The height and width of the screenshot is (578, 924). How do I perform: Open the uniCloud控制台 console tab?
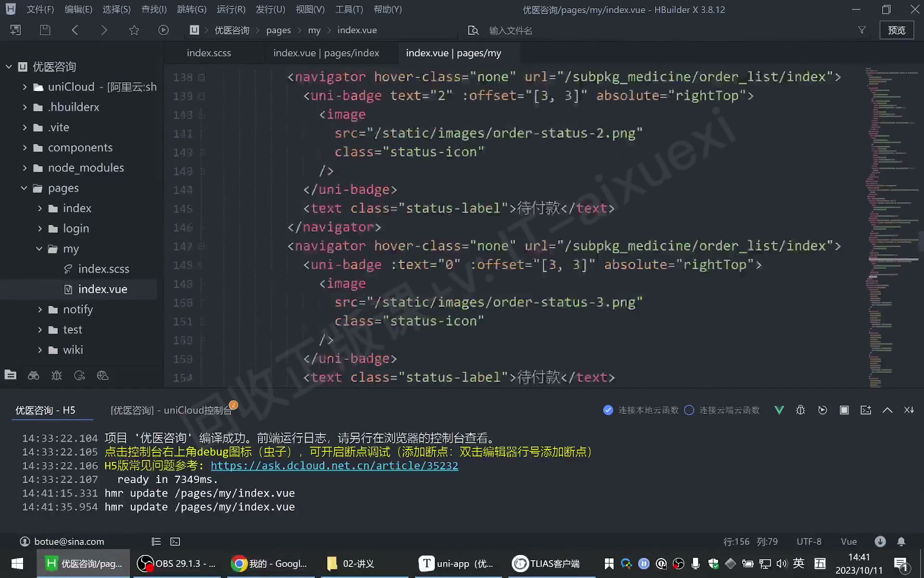pyautogui.click(x=171, y=410)
